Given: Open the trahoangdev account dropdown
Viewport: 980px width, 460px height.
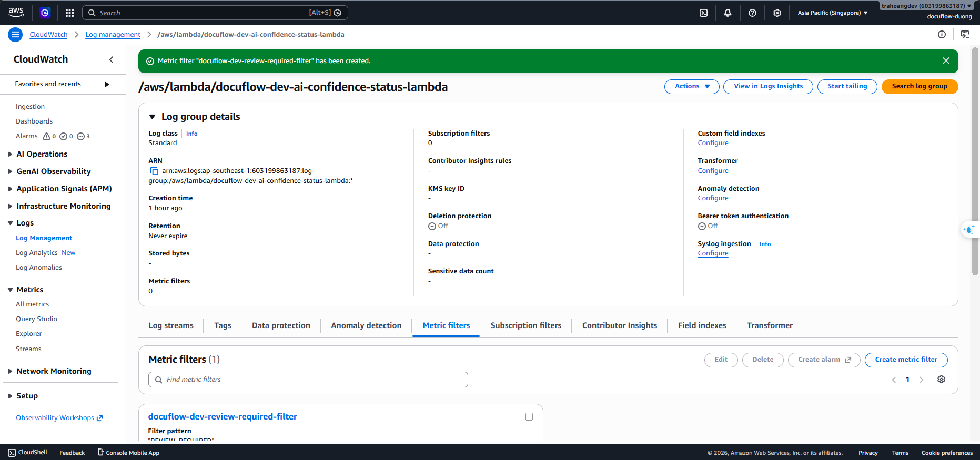Looking at the screenshot, I should [927, 6].
